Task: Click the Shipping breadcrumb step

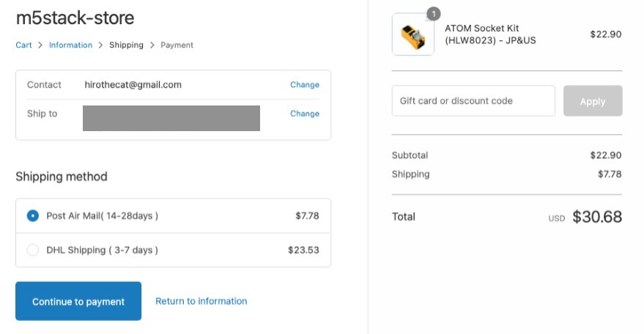Action: (126, 45)
